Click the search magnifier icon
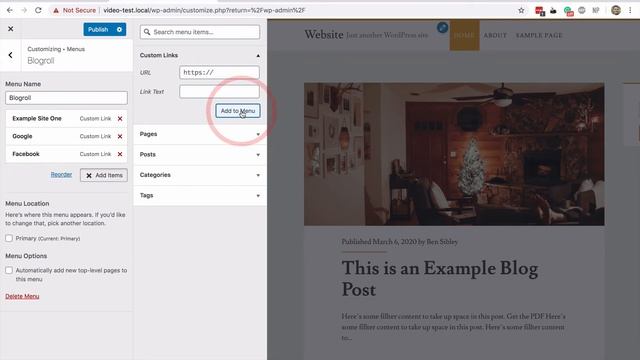Screen dimensions: 640x360 [x=147, y=32]
